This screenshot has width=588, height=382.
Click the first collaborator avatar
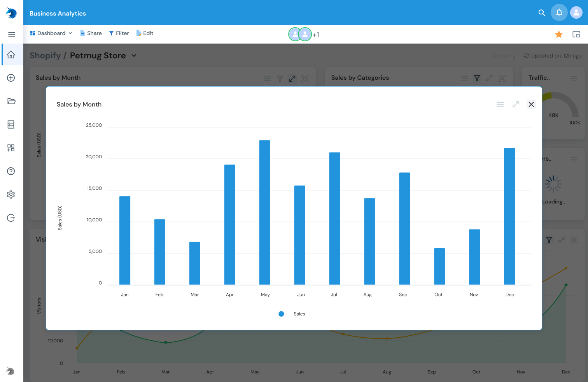click(x=295, y=34)
